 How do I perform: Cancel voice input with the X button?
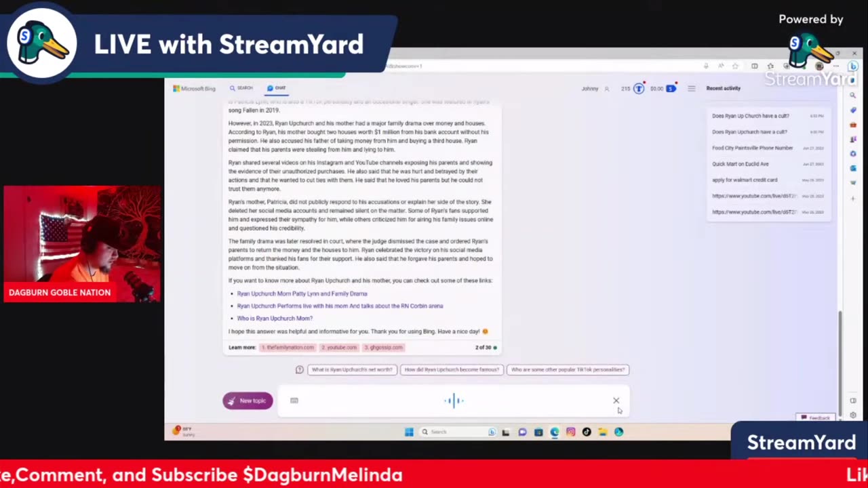point(616,401)
